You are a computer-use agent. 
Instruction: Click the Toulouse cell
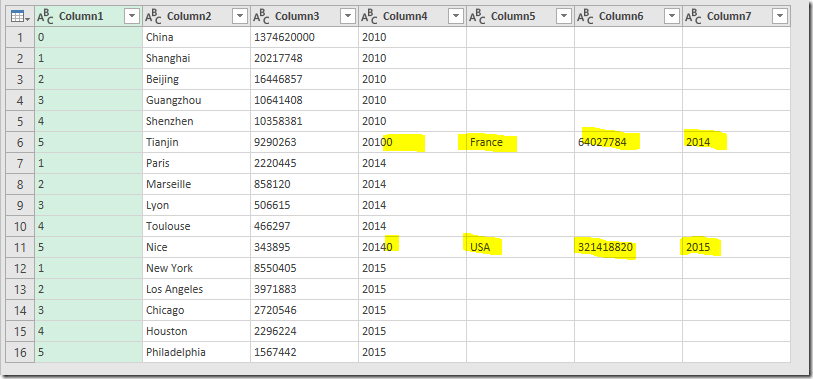[x=197, y=226]
